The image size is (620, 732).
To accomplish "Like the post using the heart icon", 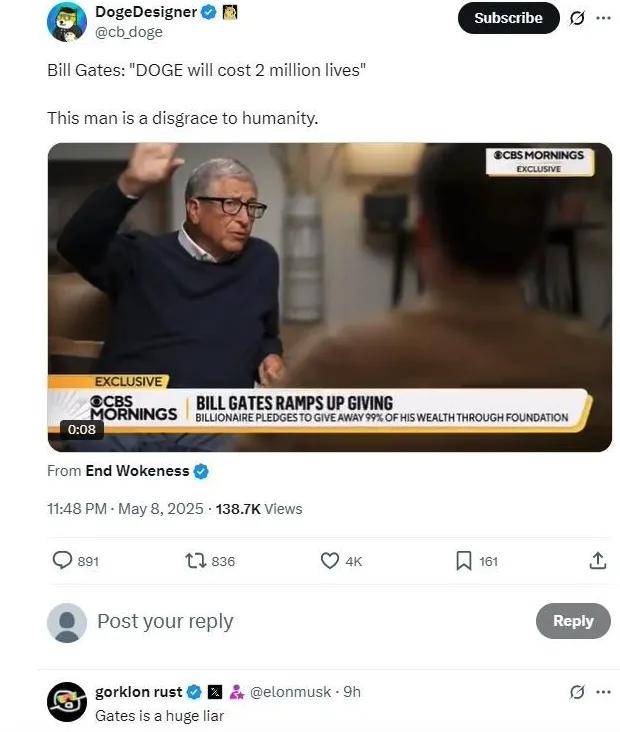I will (330, 561).
